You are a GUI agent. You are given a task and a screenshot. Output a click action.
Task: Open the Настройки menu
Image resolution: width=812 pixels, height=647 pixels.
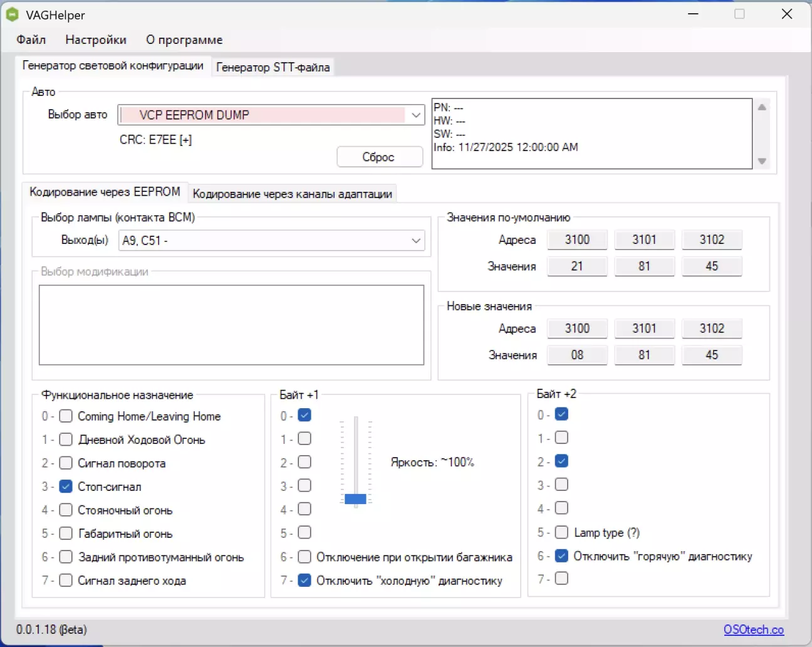96,39
